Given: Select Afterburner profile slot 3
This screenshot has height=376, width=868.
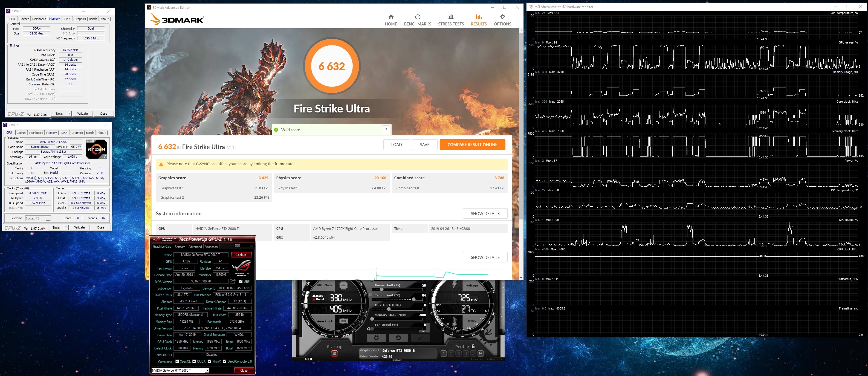Looking at the screenshot, I should coord(459,354).
